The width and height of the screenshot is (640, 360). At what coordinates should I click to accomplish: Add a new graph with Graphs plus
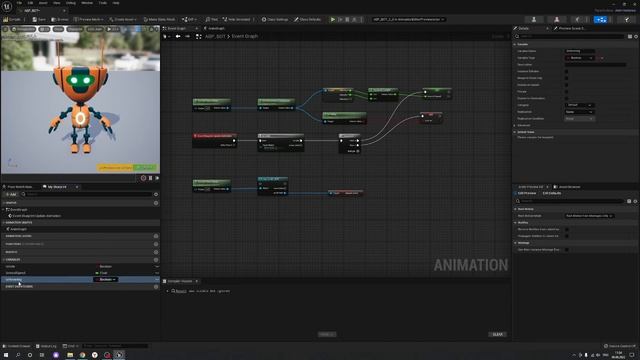coord(156,203)
